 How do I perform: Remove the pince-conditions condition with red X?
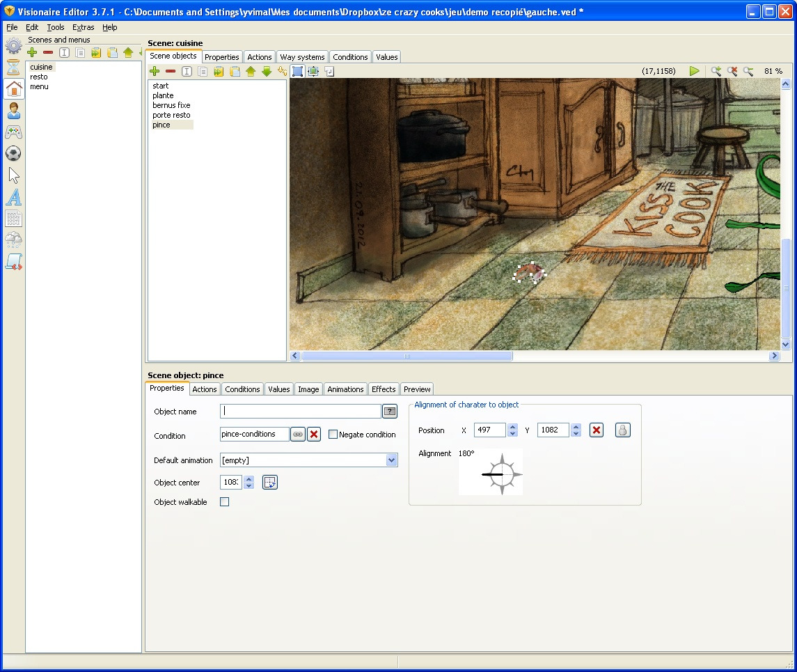[x=314, y=435]
